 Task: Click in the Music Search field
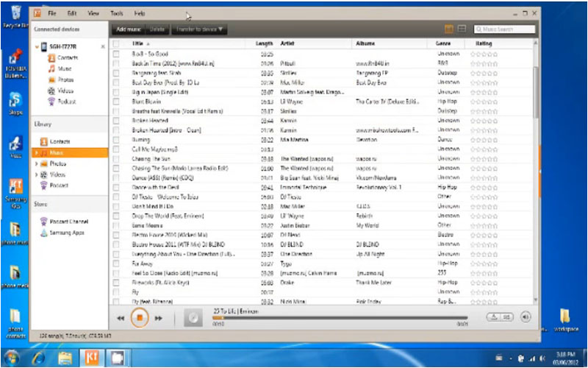pyautogui.click(x=505, y=29)
